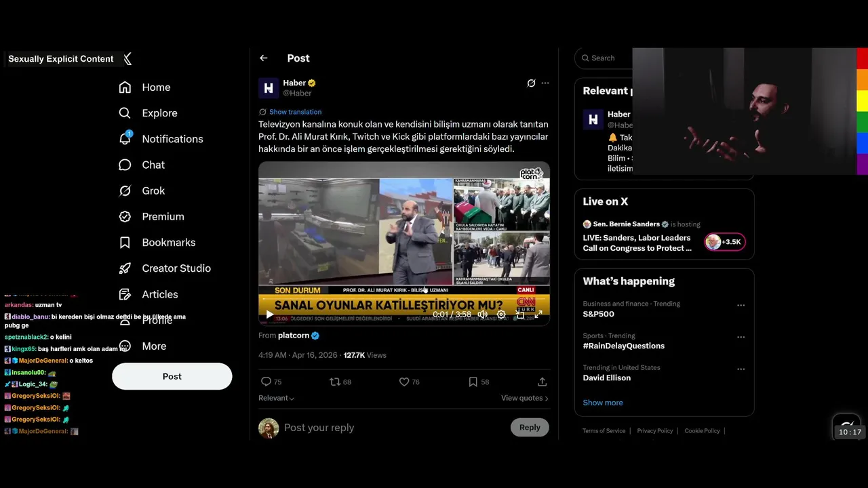The height and width of the screenshot is (488, 868).
Task: Play the video with the play button
Action: tap(269, 314)
